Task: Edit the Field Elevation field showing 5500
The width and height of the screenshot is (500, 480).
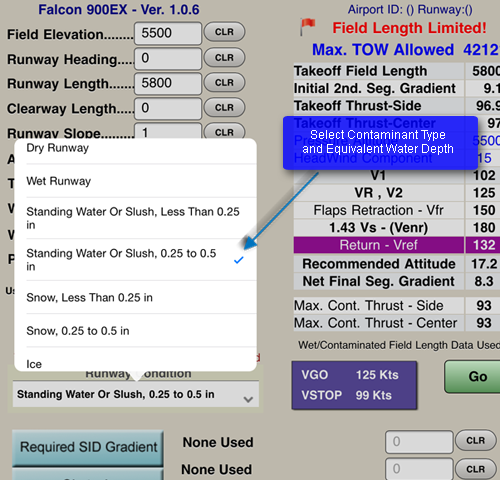Action: [168, 33]
